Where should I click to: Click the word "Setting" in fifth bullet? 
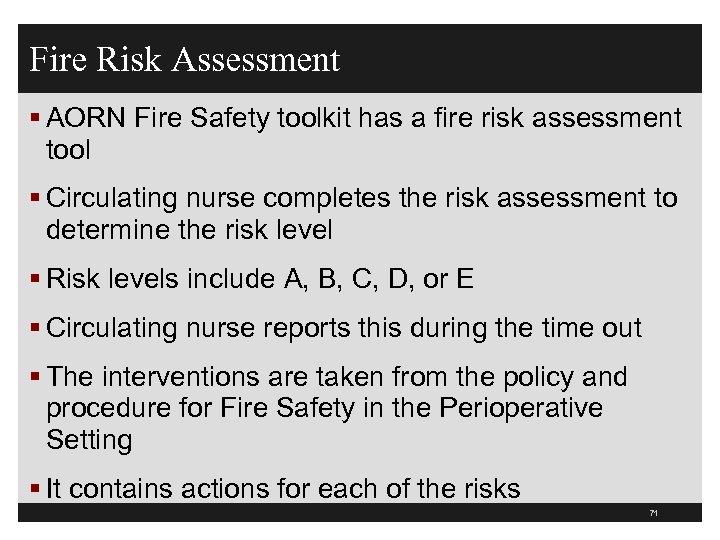pyautogui.click(x=89, y=439)
